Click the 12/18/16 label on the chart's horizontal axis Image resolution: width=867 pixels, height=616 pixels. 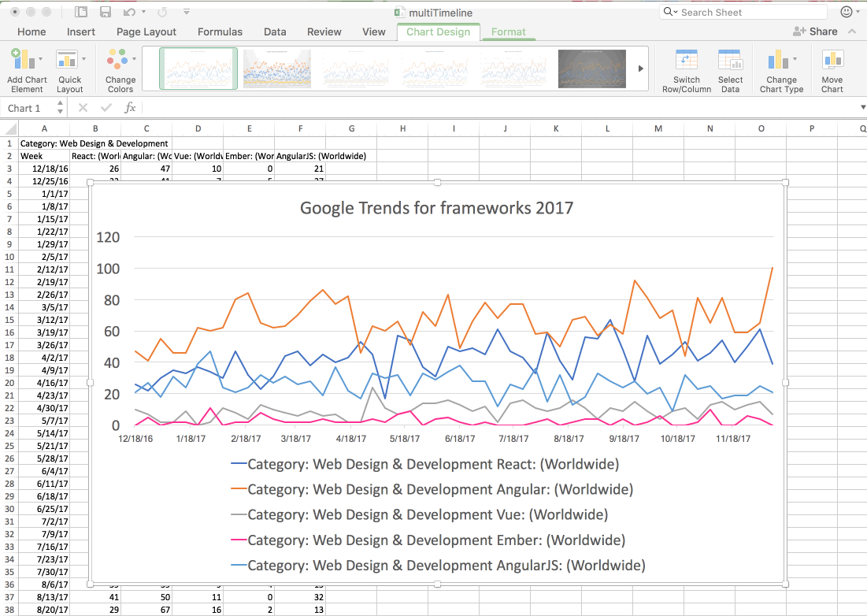(x=136, y=439)
